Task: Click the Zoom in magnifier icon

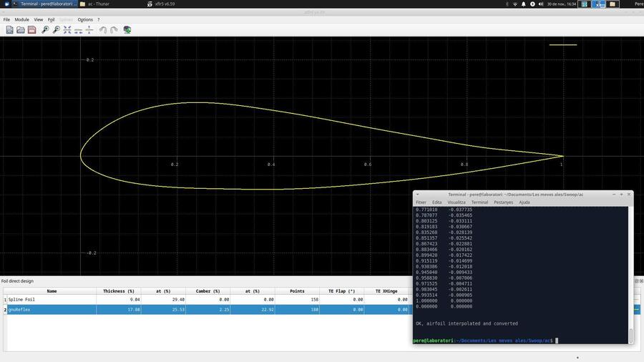Action: tap(45, 29)
